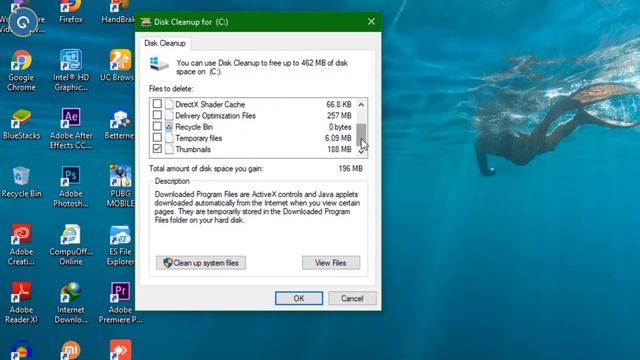This screenshot has height=360, width=640.
Task: Select the Temporary files row text
Action: 199,138
